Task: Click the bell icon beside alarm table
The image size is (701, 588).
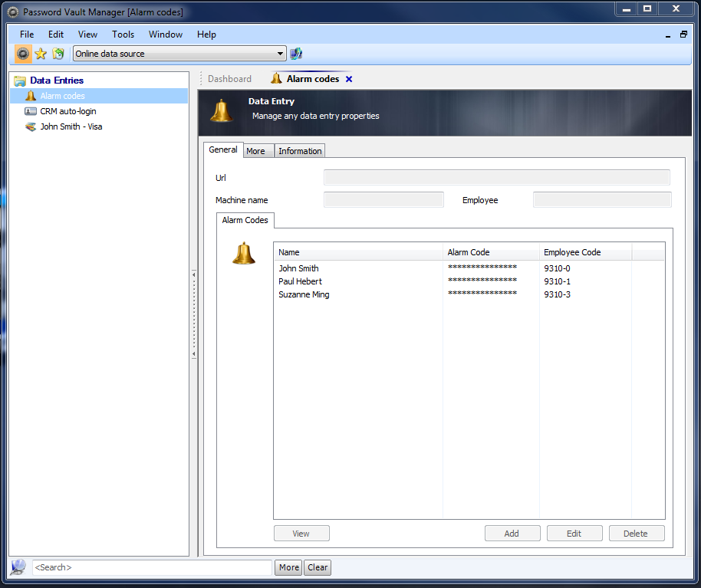Action: [x=244, y=253]
